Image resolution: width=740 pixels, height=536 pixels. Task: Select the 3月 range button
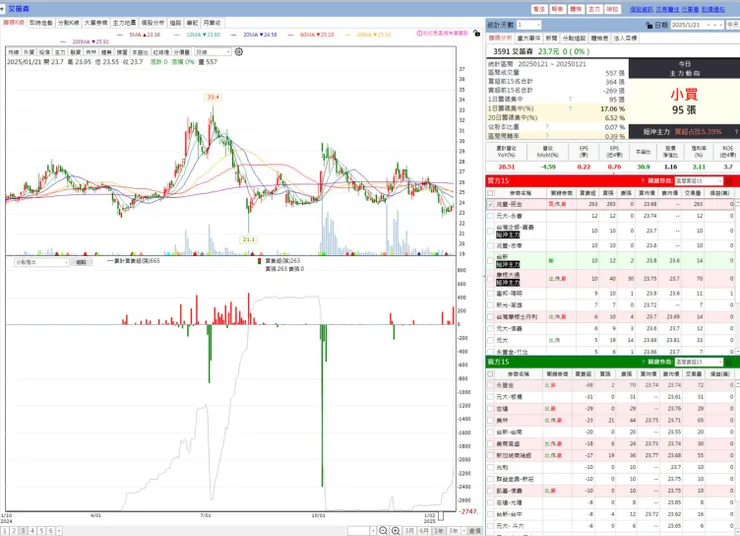coord(409,531)
